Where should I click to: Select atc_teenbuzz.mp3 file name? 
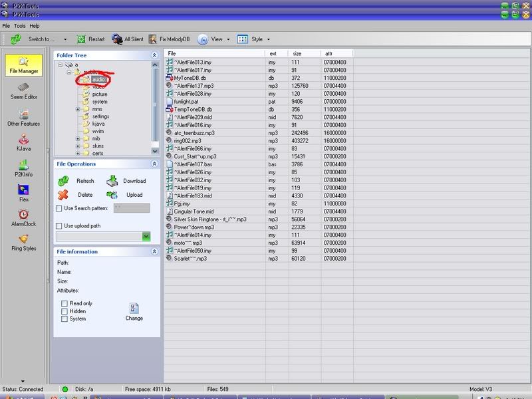(194, 133)
